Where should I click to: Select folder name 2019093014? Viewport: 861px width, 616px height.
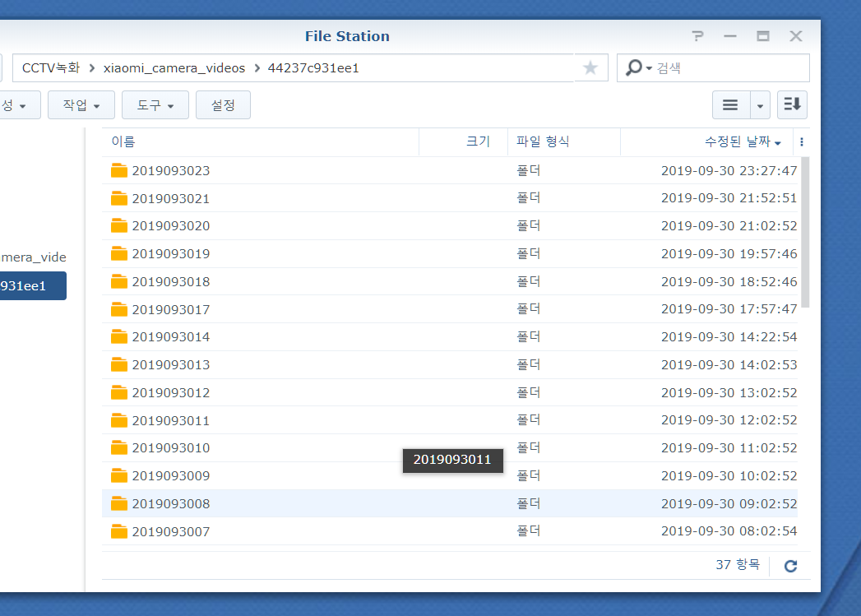171,336
